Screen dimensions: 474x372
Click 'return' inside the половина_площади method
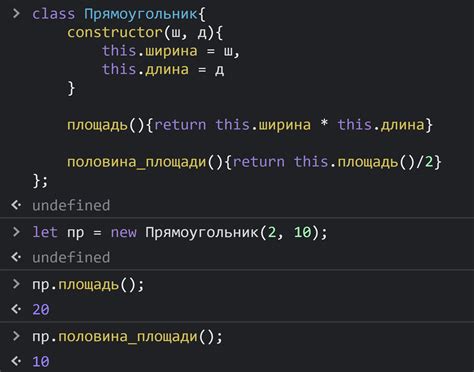coord(259,162)
